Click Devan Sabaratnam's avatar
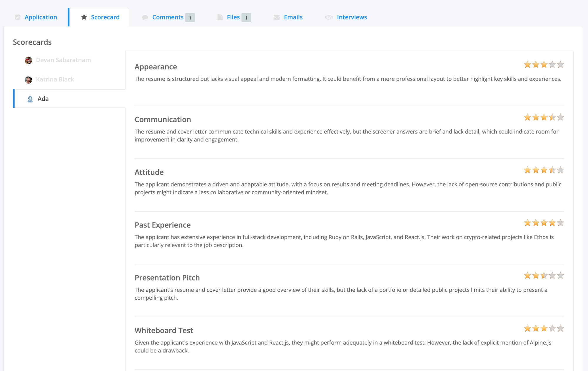This screenshot has width=588, height=371. pos(29,60)
